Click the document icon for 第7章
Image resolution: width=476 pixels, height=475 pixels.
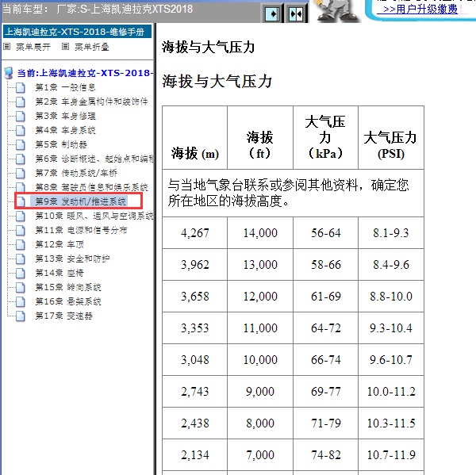point(21,173)
